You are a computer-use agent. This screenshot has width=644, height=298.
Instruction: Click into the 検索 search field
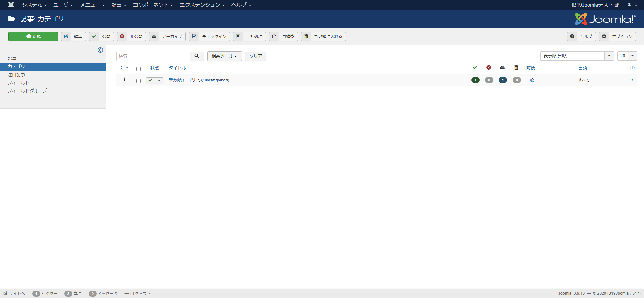(153, 56)
